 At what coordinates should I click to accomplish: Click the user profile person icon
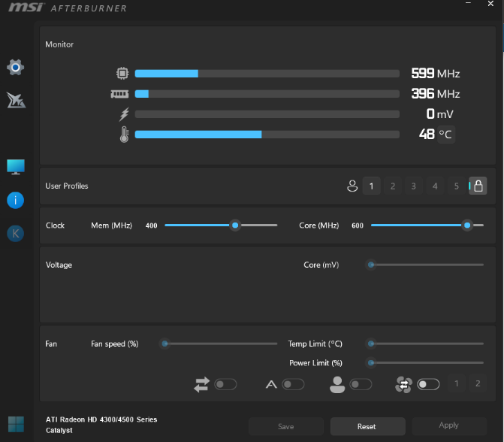[352, 186]
